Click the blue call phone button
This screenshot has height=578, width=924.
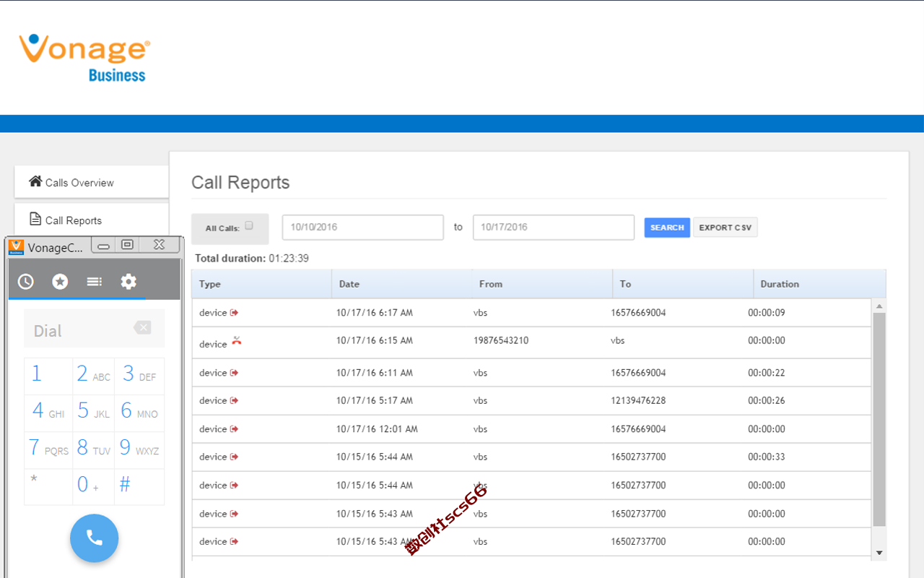tap(95, 538)
